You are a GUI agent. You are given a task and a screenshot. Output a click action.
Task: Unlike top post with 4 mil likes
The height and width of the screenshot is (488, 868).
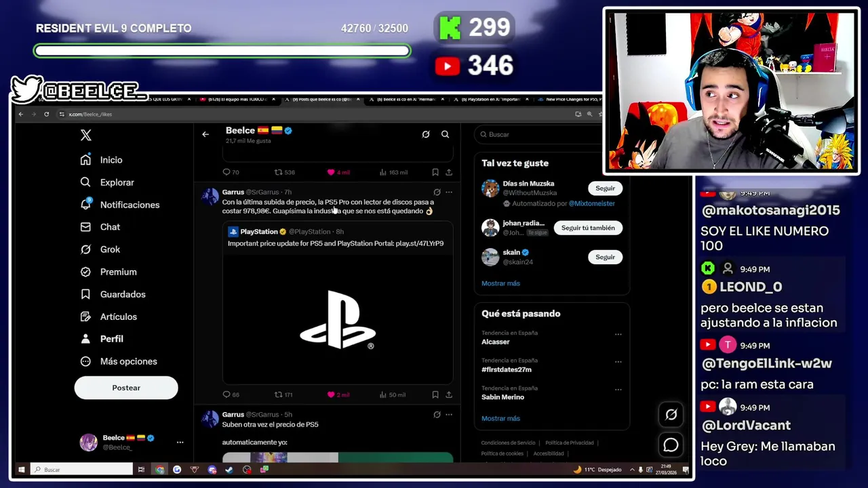pos(338,172)
